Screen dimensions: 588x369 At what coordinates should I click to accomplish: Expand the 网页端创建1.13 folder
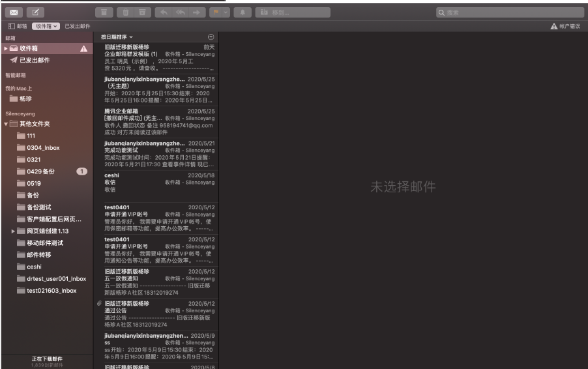14,231
